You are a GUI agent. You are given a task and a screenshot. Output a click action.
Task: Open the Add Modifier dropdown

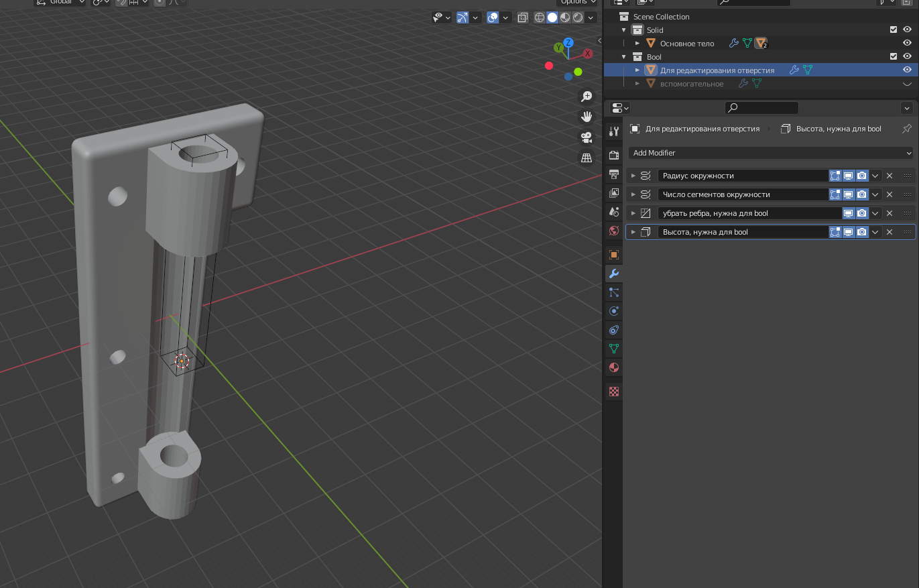pos(771,153)
